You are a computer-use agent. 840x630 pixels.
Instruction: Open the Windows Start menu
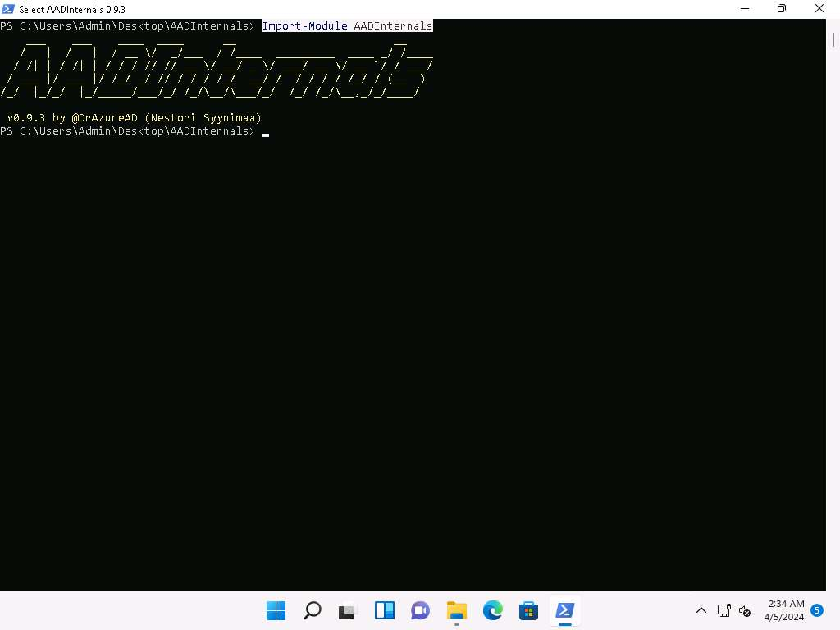point(276,610)
